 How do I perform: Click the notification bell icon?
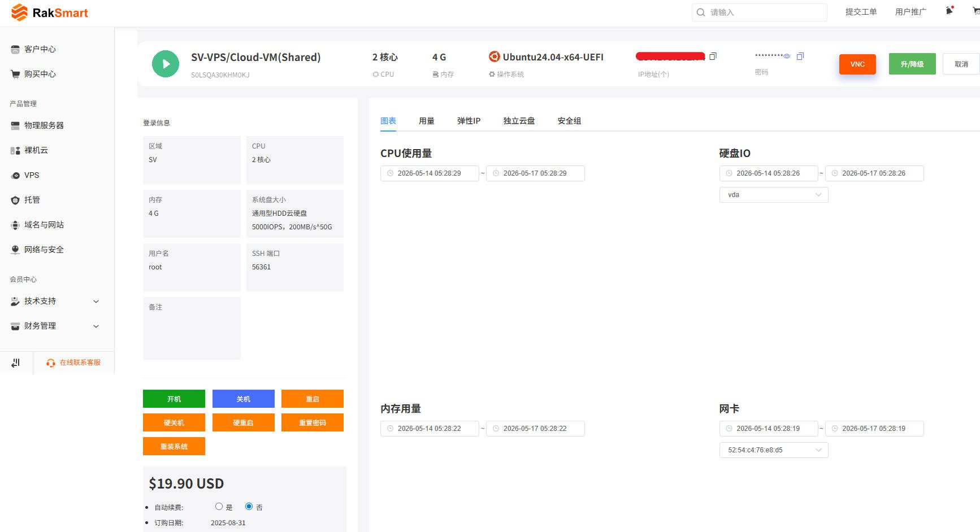(x=949, y=11)
